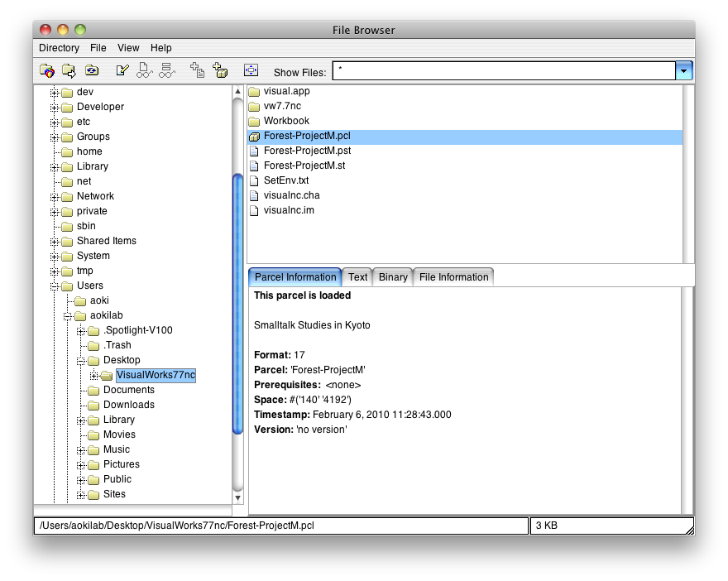
Task: Open the Show Files dropdown arrow
Action: pos(684,71)
